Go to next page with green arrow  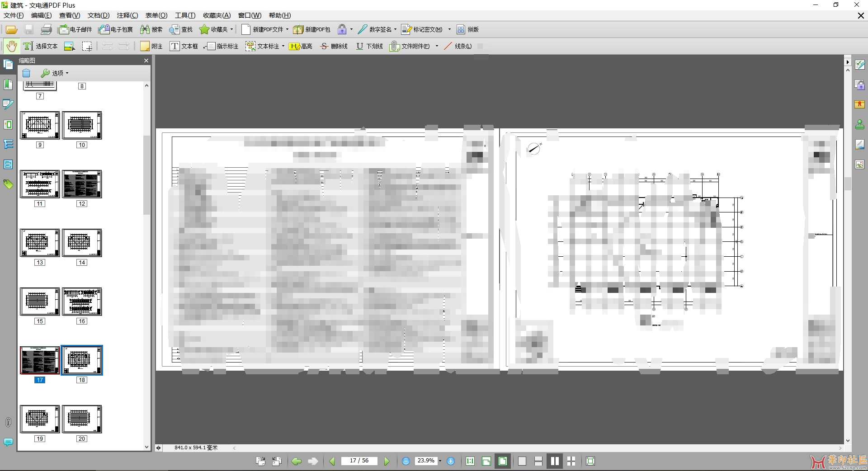tap(387, 461)
